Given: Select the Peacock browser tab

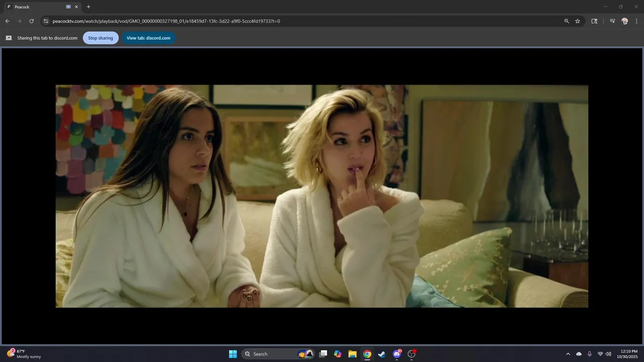Looking at the screenshot, I should [x=43, y=7].
